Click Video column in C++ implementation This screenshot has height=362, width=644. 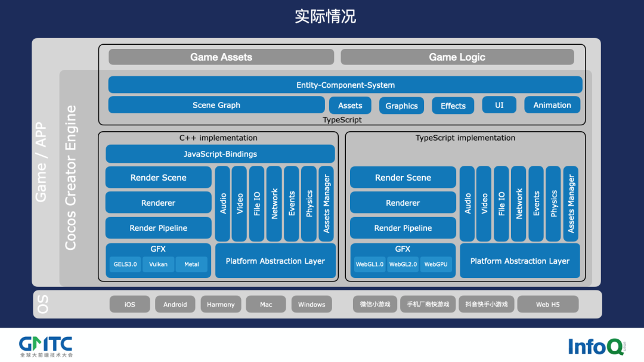pos(240,204)
